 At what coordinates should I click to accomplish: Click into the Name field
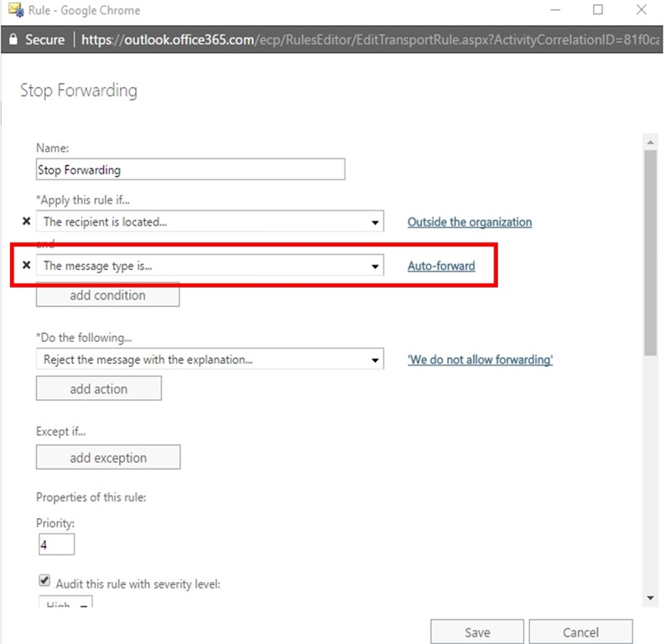(x=190, y=169)
